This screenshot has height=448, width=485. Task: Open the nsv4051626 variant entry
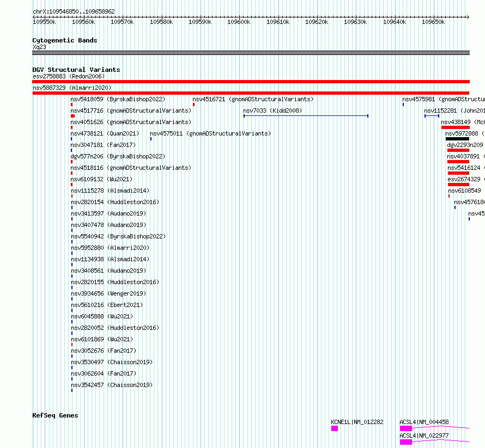[131, 122]
